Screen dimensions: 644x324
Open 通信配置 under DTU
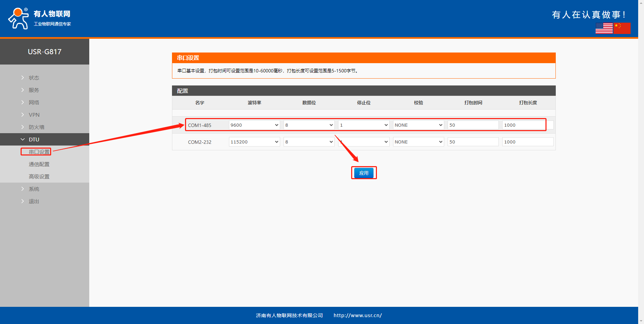pos(39,164)
